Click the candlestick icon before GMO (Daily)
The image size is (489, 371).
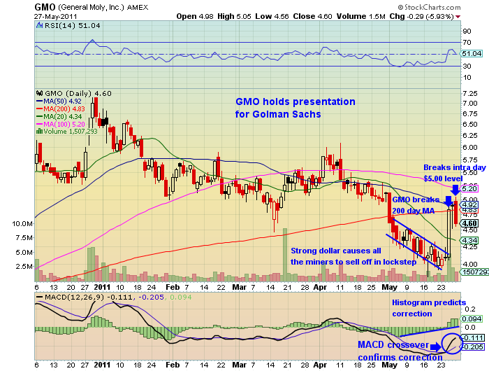click(40, 93)
